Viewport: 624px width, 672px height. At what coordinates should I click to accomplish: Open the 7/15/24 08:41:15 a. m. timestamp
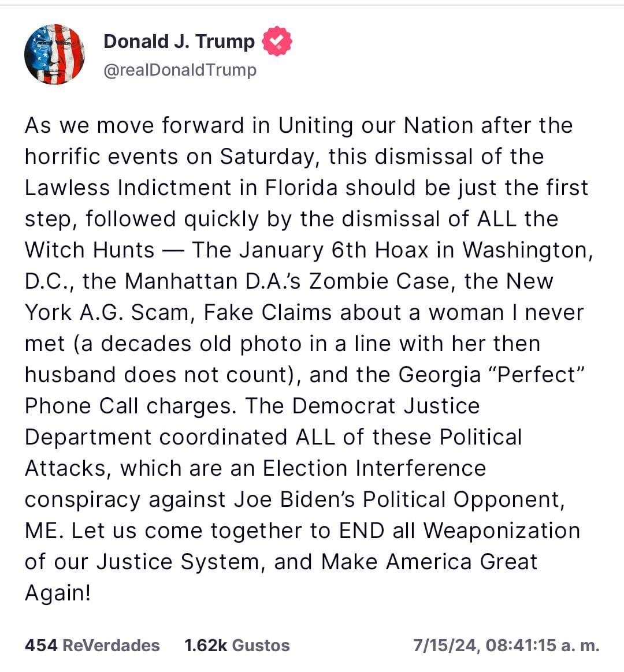506,645
